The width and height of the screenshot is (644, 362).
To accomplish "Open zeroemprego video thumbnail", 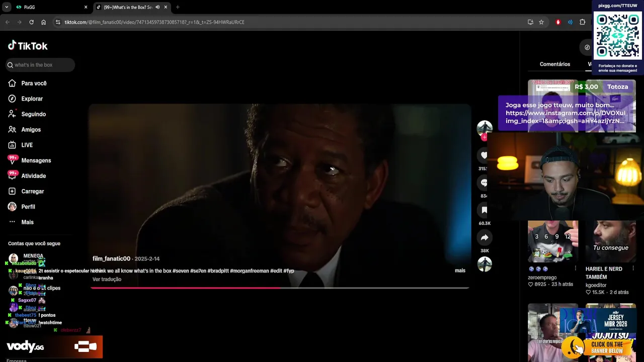I will tap(553, 241).
